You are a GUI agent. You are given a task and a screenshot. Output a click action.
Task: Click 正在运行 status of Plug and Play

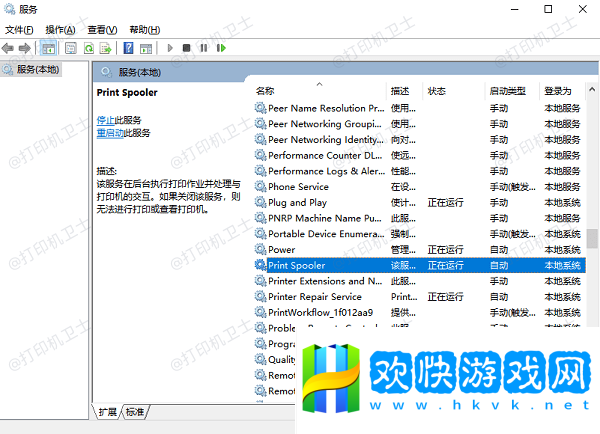coord(445,202)
